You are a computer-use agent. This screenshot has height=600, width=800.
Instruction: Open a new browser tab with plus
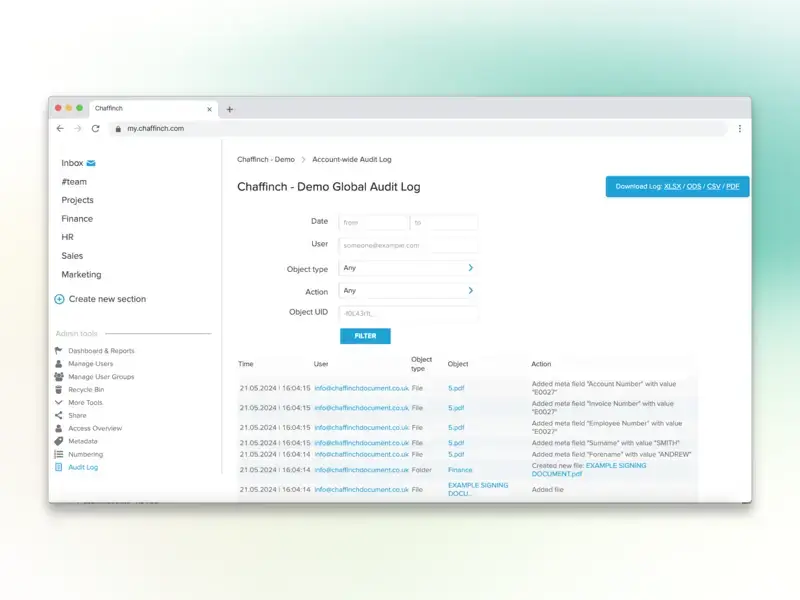tap(230, 109)
